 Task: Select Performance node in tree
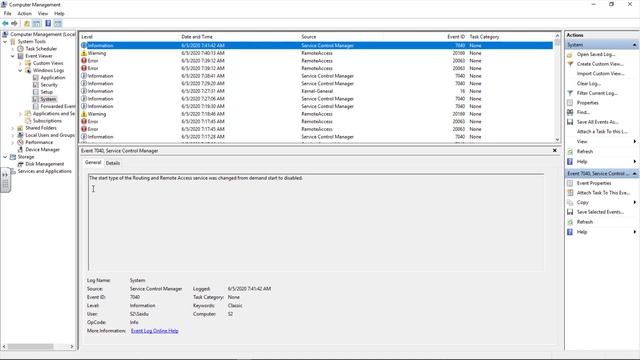pyautogui.click(x=39, y=142)
